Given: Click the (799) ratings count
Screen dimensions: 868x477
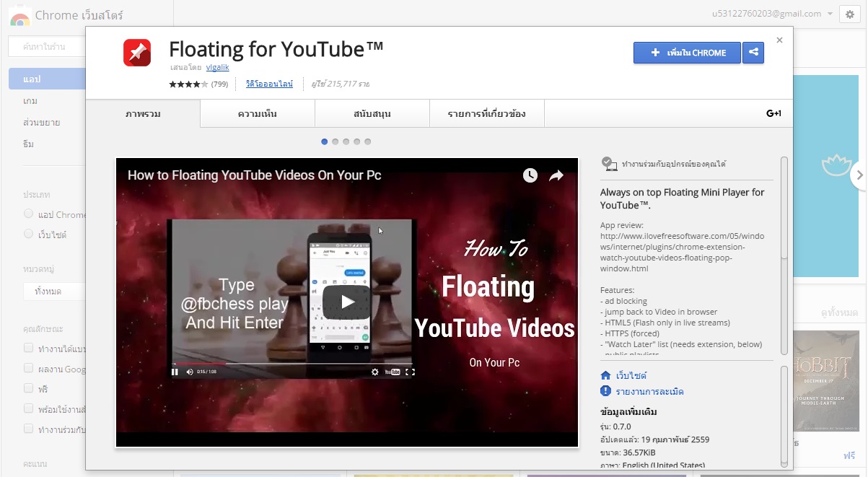Looking at the screenshot, I should (220, 84).
